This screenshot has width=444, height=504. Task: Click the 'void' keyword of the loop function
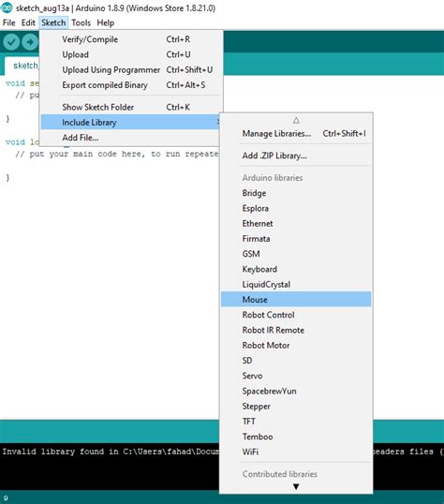15,141
